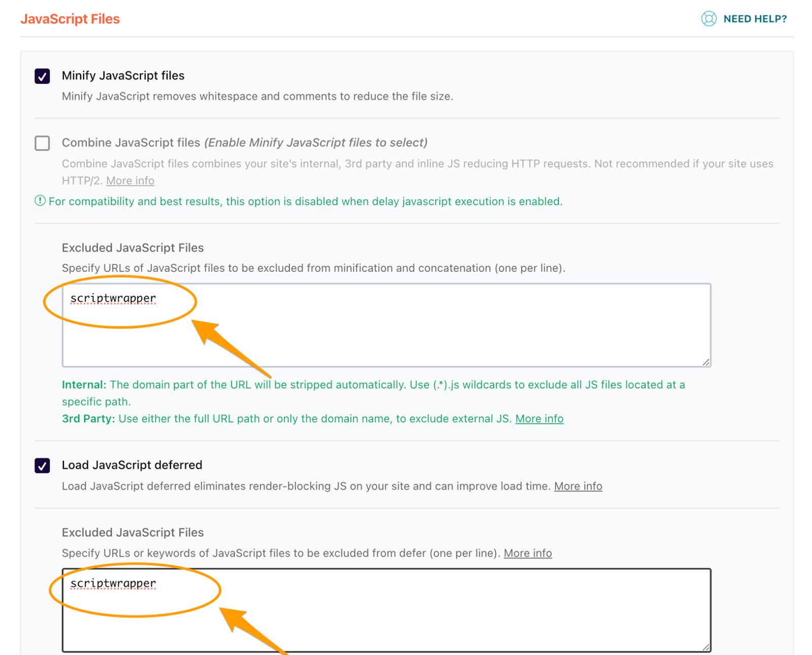Click the green info icon beside compatibility notice
The height and width of the screenshot is (655, 812).
(40, 201)
